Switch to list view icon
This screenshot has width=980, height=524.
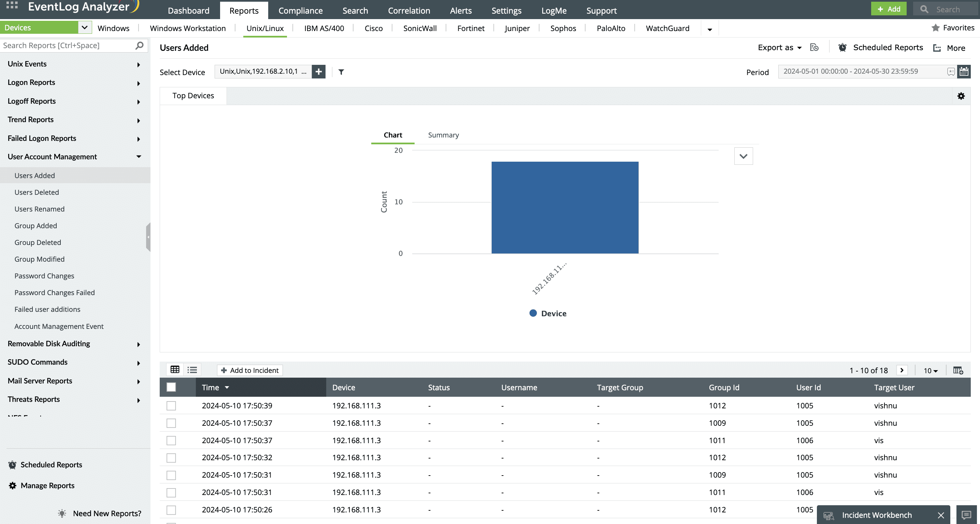tap(192, 369)
